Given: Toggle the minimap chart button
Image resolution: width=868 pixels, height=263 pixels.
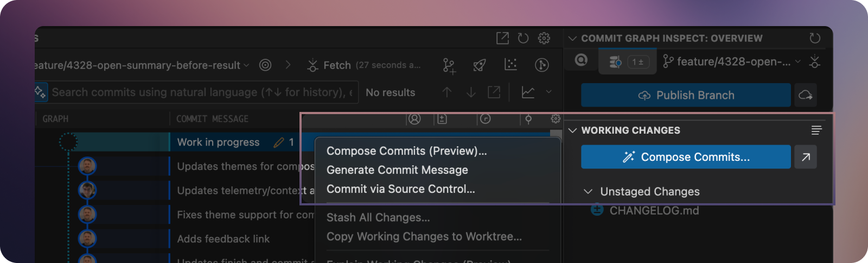Looking at the screenshot, I should point(528,92).
